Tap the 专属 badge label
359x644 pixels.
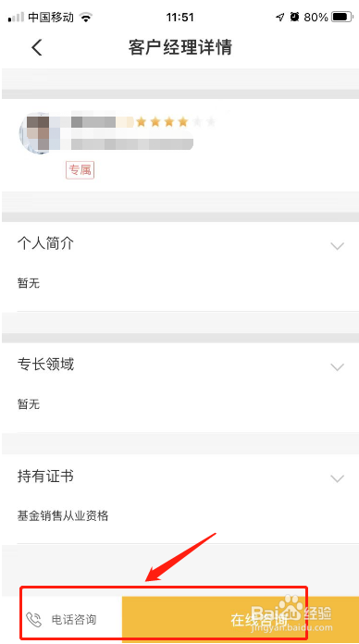(80, 170)
